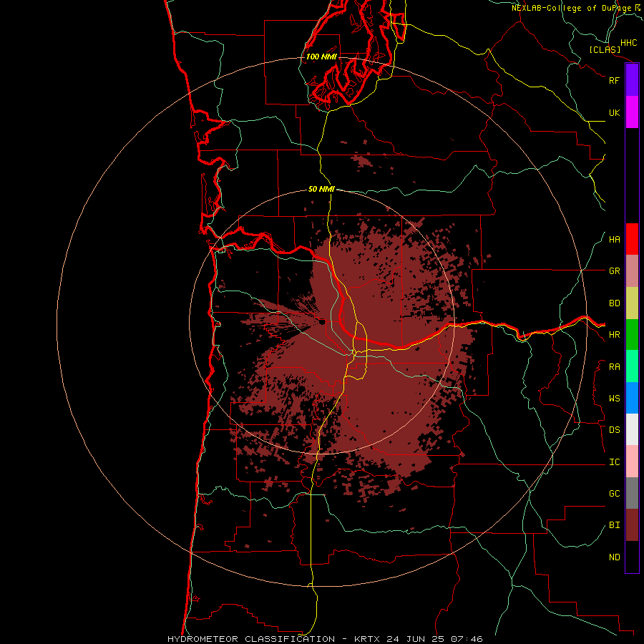644x644 pixels.
Task: Click the maroon BI legend color swatch
Action: coord(632,525)
